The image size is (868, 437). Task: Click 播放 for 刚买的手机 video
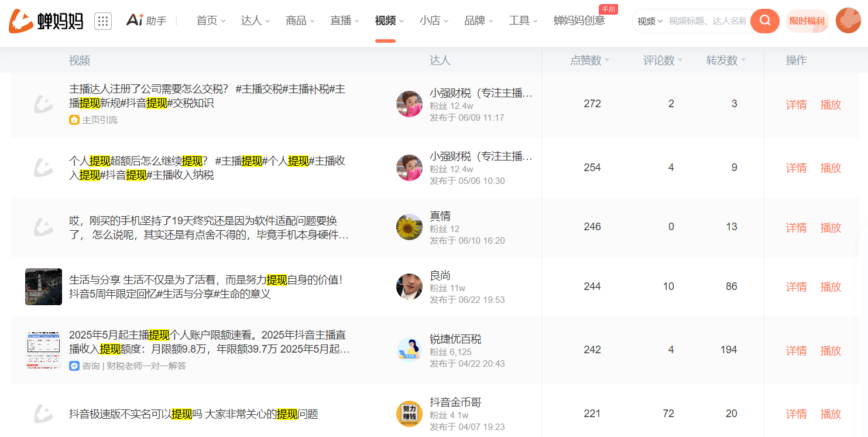pyautogui.click(x=831, y=228)
